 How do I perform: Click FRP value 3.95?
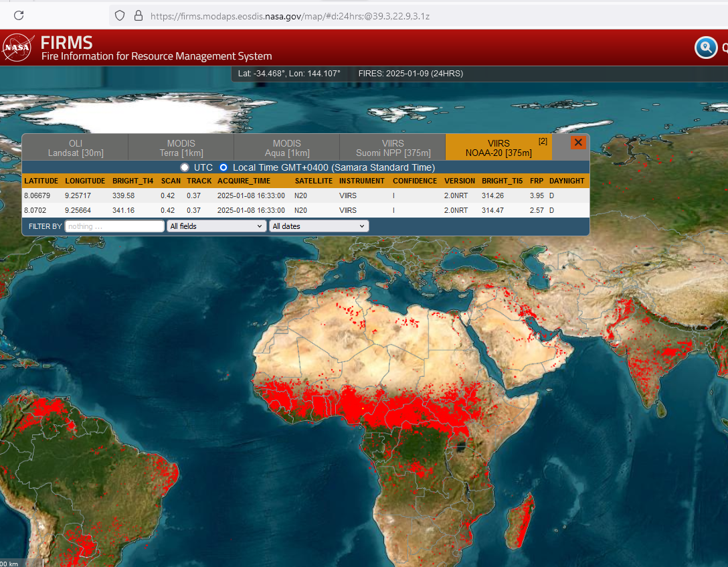[x=537, y=195]
